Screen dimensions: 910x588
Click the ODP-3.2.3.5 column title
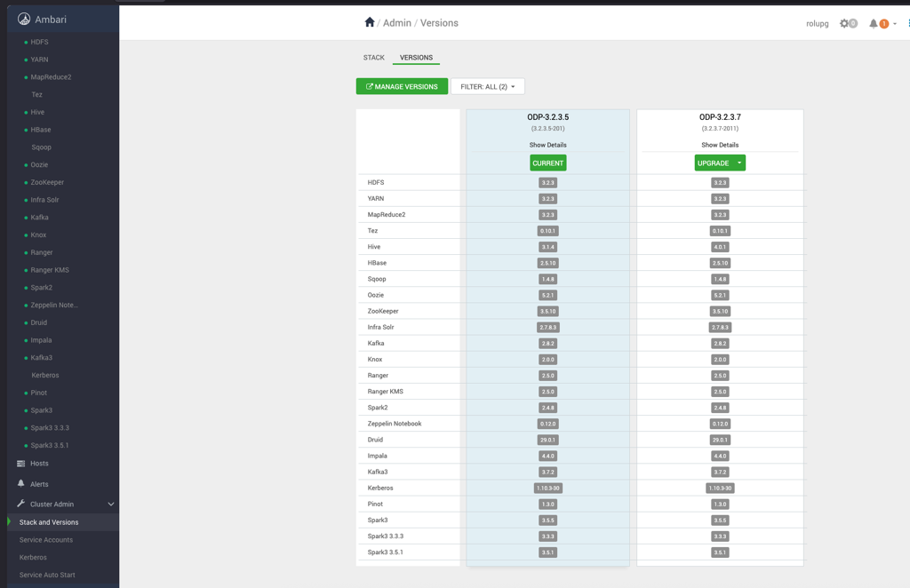[x=547, y=117]
